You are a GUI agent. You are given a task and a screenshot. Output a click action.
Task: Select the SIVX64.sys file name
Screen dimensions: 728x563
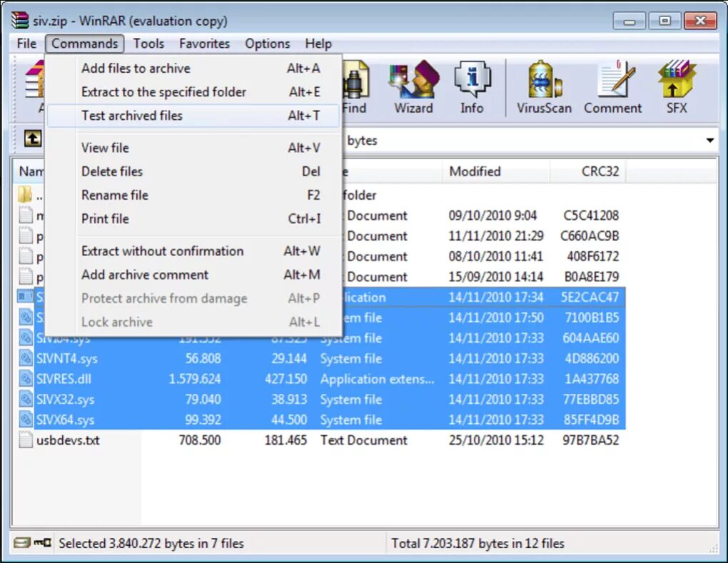(66, 420)
